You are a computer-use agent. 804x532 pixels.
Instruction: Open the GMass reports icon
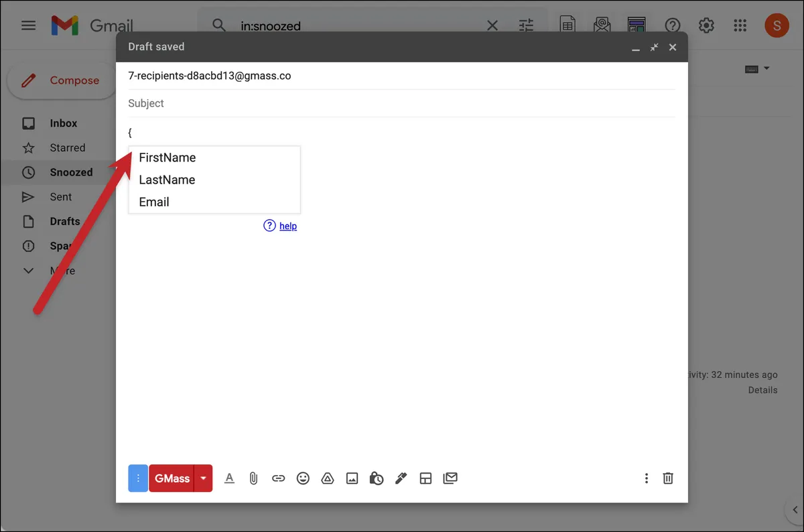[636, 25]
